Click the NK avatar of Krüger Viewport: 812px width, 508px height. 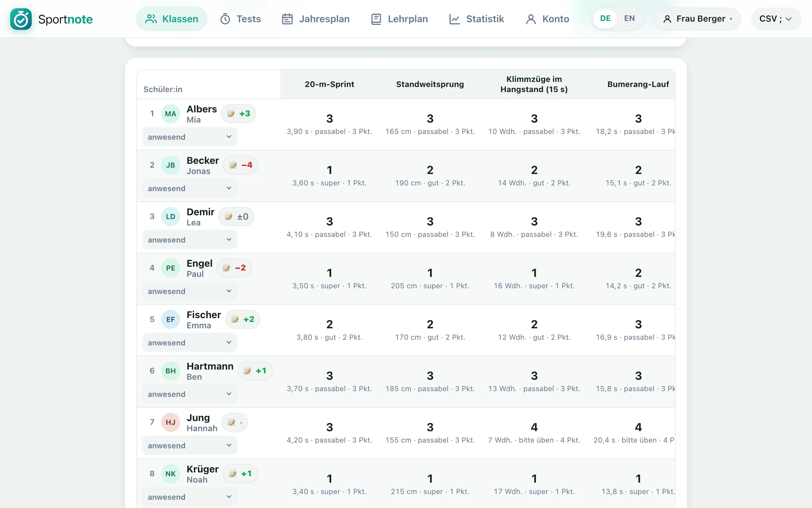170,473
